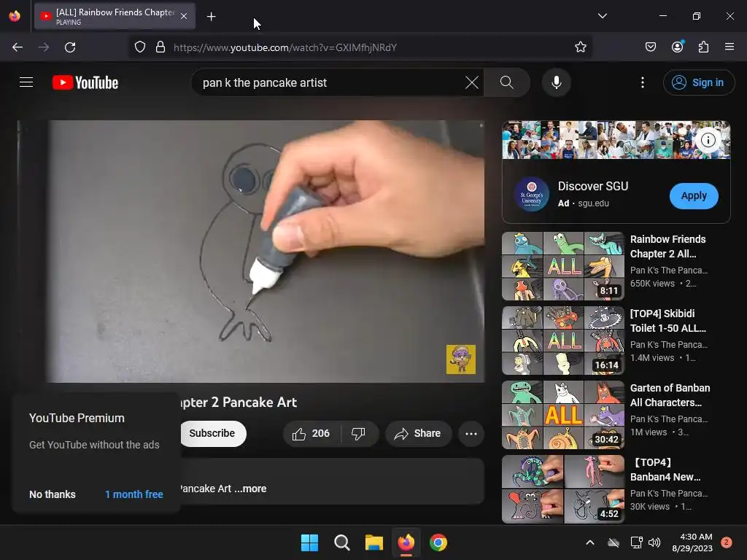Image resolution: width=747 pixels, height=560 pixels.
Task: Open Firefox account menu
Action: (677, 47)
